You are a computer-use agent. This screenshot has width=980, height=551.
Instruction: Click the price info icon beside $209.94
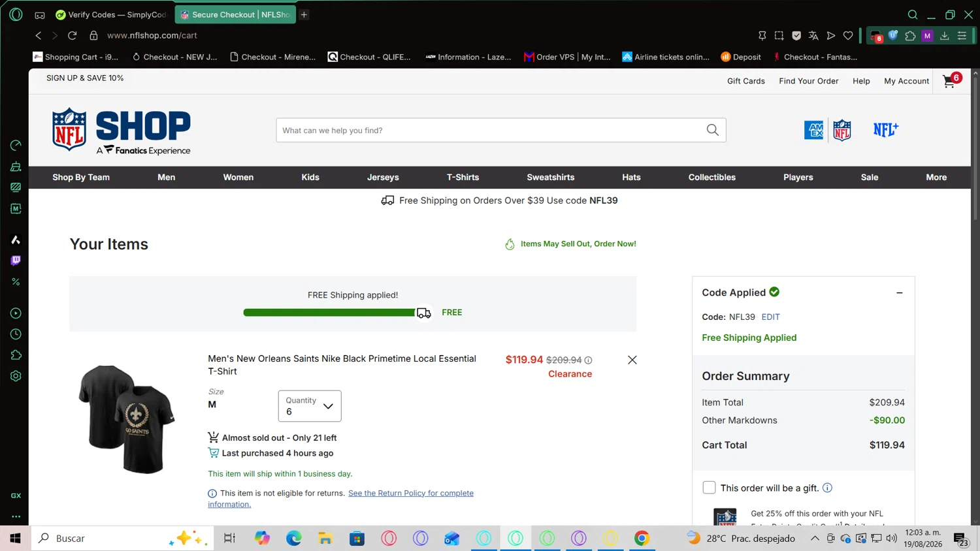(588, 360)
